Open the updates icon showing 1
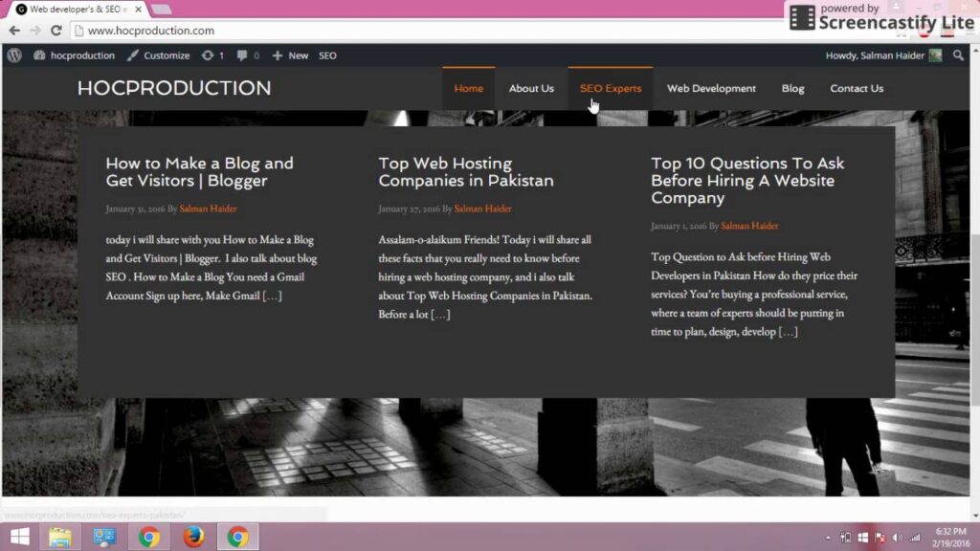This screenshot has width=980, height=551. (212, 55)
